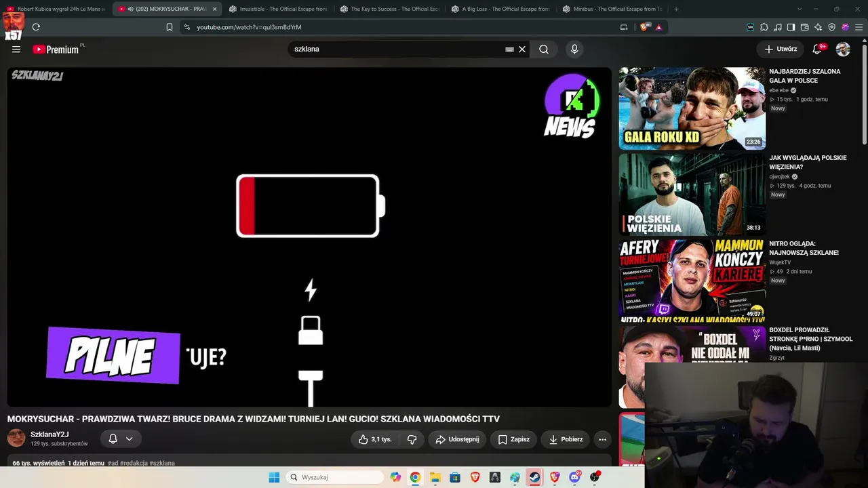Image resolution: width=868 pixels, height=488 pixels.
Task: Open a new browser tab
Action: (676, 9)
